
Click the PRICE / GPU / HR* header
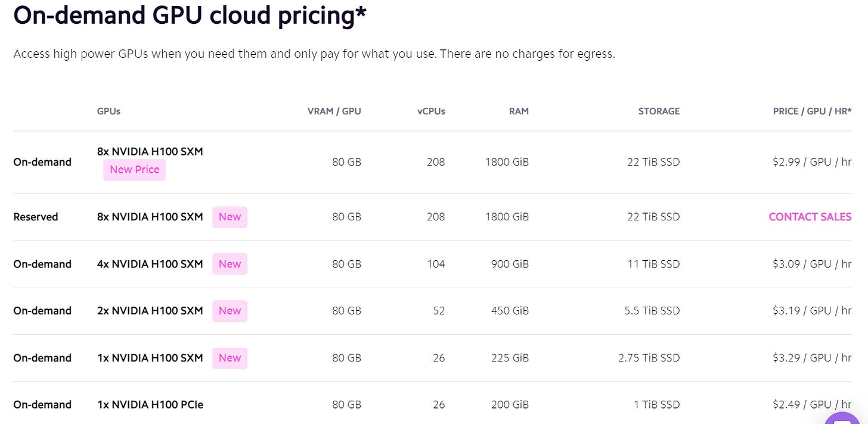coord(812,111)
